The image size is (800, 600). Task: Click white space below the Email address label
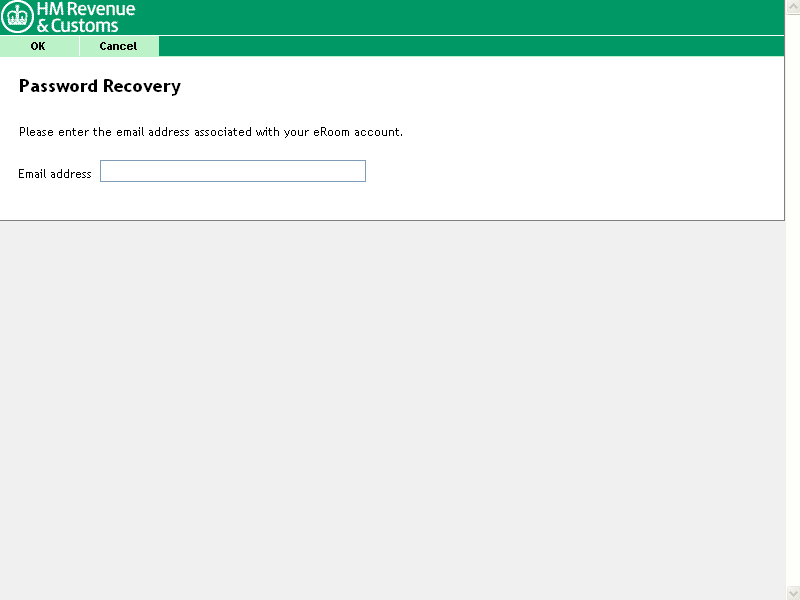click(x=55, y=202)
